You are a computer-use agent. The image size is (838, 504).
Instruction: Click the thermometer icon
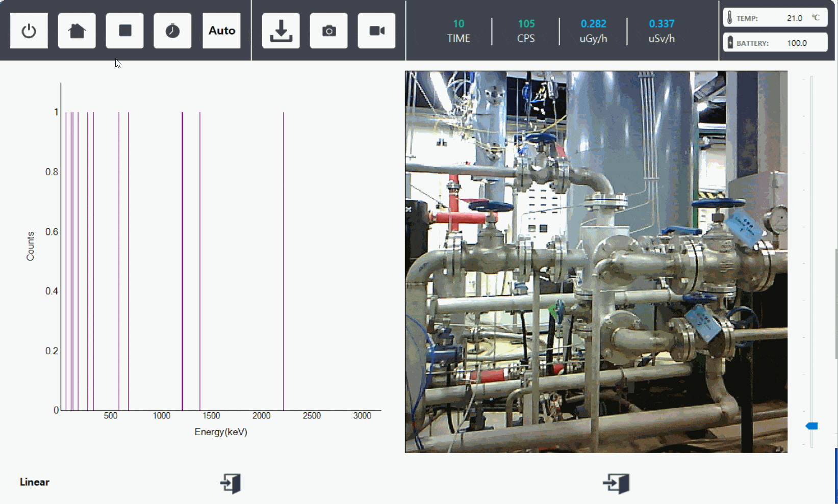730,18
